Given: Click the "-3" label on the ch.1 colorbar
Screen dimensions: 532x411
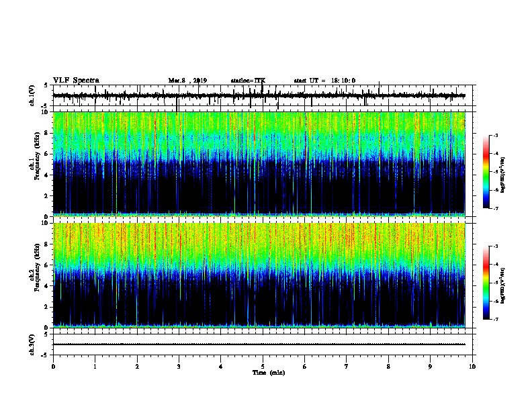Looking at the screenshot, I should tap(496, 135).
